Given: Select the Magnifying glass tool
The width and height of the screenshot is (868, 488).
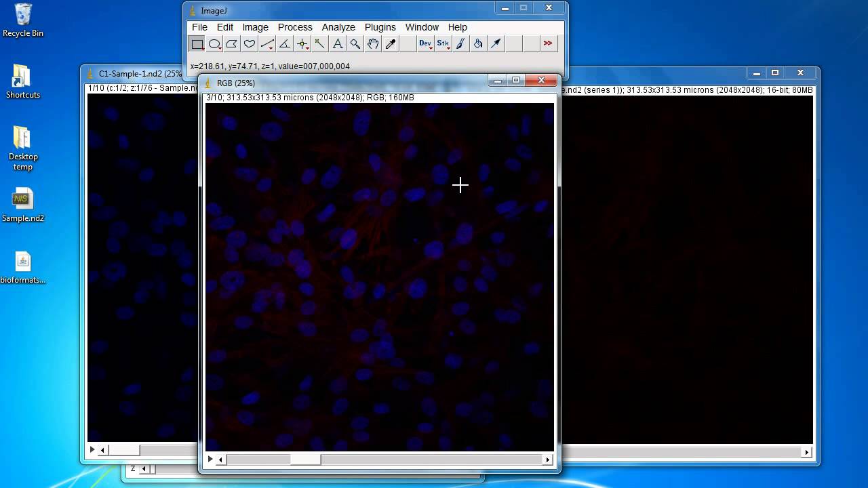Looking at the screenshot, I should 355,44.
